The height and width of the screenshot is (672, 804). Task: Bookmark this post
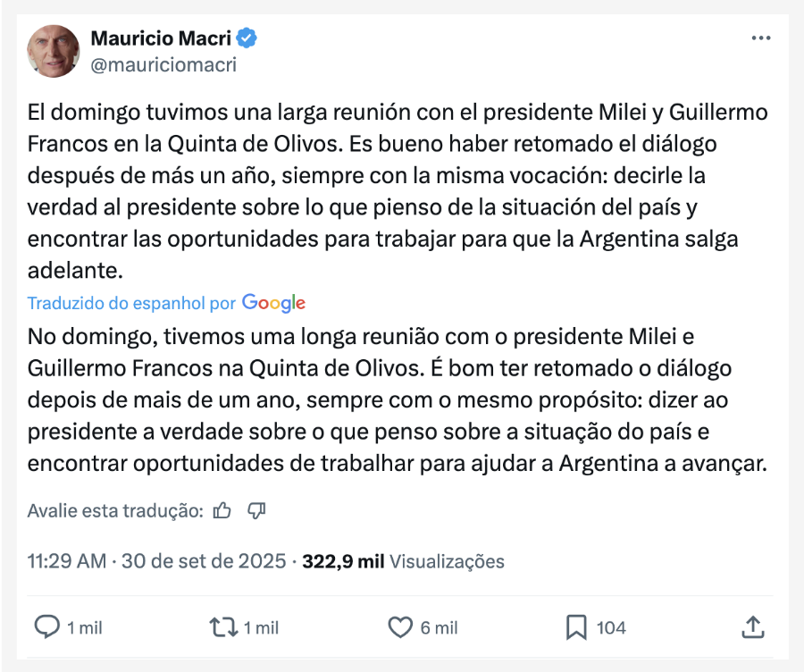576,627
